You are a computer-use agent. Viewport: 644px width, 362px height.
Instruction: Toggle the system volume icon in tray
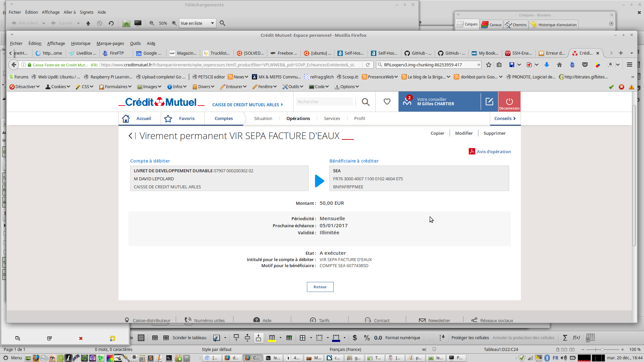coord(564,358)
